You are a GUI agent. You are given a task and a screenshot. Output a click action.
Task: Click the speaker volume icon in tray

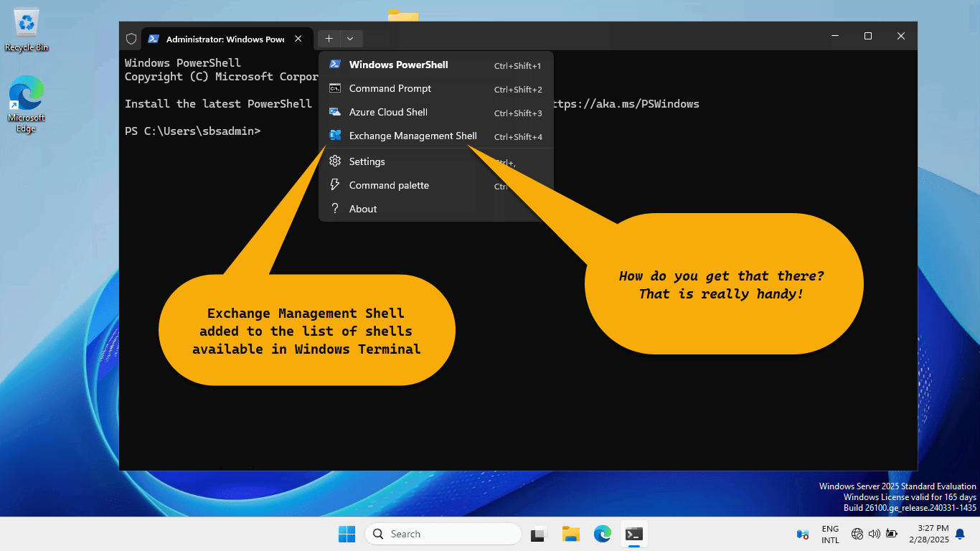pyautogui.click(x=874, y=534)
